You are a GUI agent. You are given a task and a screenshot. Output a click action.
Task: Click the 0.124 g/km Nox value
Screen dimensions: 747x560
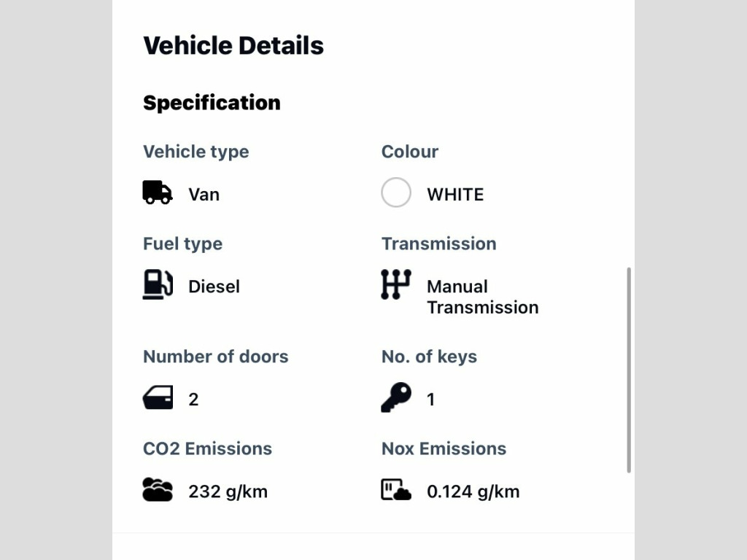pyautogui.click(x=473, y=491)
